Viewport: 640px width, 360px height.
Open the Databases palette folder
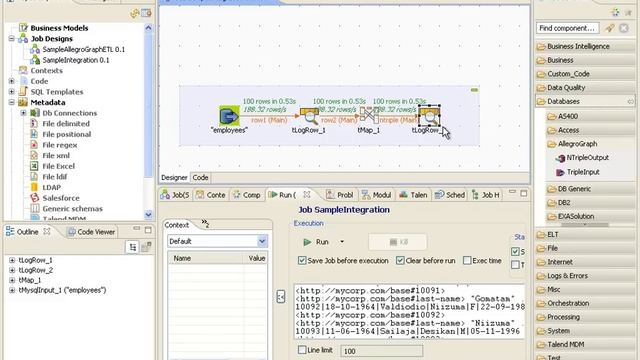(x=585, y=101)
